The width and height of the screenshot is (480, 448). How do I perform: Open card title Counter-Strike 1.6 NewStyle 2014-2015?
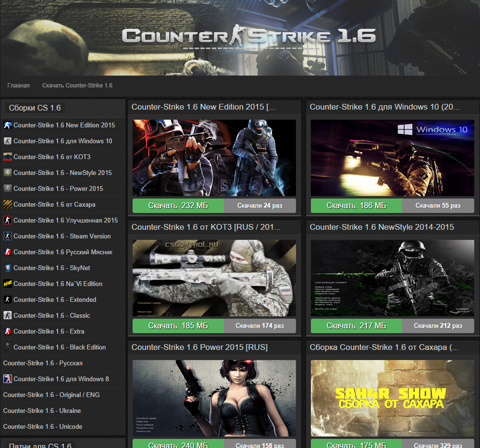(382, 227)
